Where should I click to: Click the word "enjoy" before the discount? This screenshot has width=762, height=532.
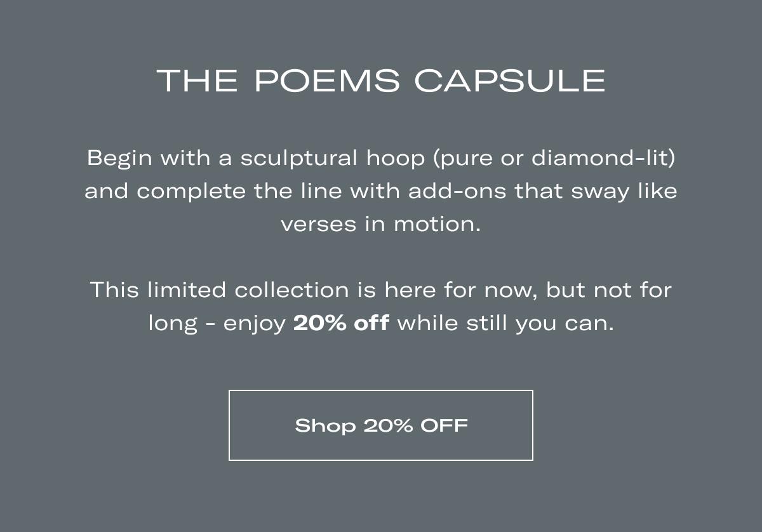point(255,324)
